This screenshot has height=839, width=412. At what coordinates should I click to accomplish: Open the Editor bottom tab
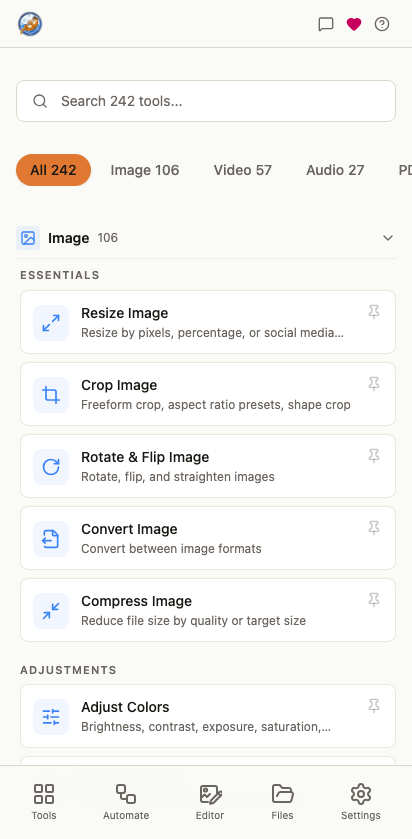click(x=210, y=802)
